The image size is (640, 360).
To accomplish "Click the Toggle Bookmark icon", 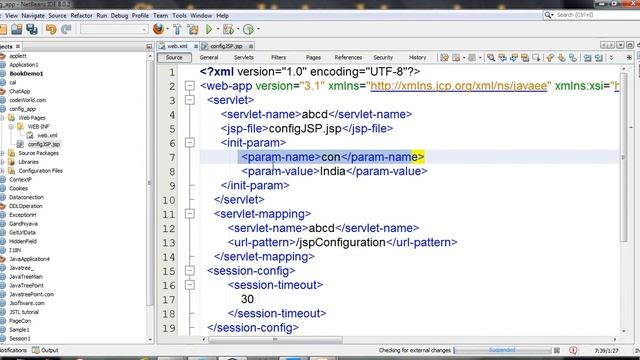I will tap(573, 58).
